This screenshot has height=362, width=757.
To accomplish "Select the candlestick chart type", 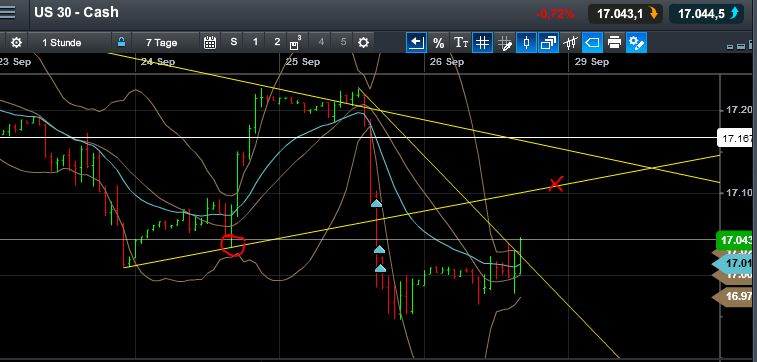I will click(526, 43).
